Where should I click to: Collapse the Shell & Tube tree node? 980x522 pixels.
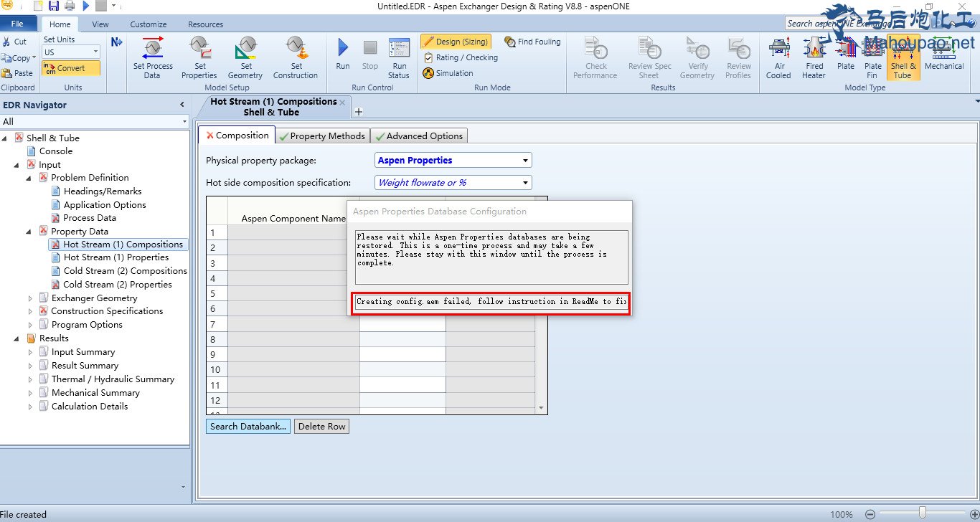coord(6,138)
